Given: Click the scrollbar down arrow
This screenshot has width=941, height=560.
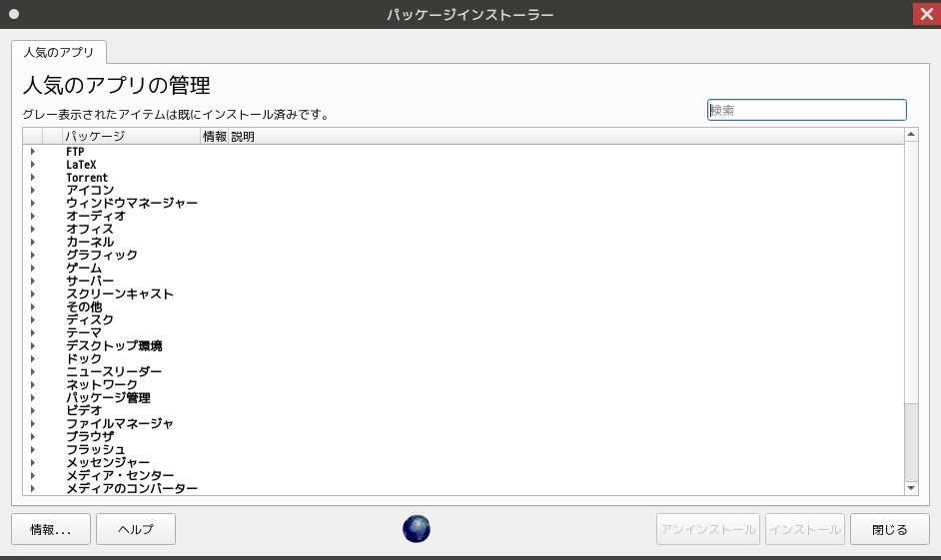Looking at the screenshot, I should pyautogui.click(x=911, y=488).
